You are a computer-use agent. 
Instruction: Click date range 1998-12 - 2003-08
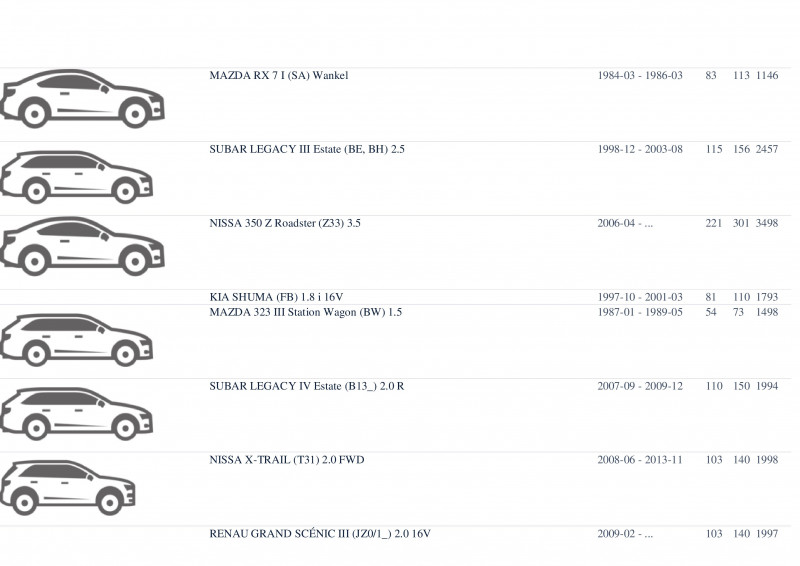click(x=640, y=150)
